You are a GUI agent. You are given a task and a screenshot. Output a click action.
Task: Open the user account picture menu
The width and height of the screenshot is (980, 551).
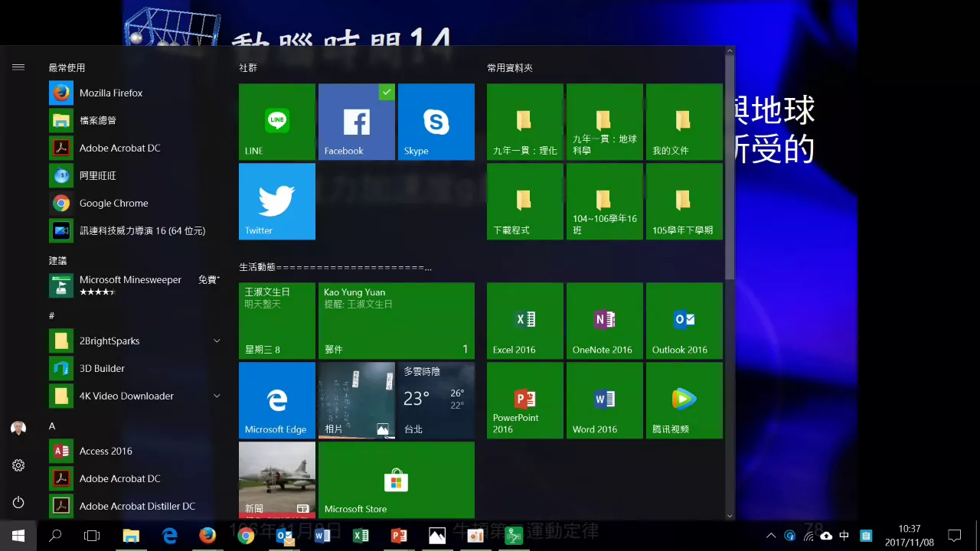[x=18, y=428]
